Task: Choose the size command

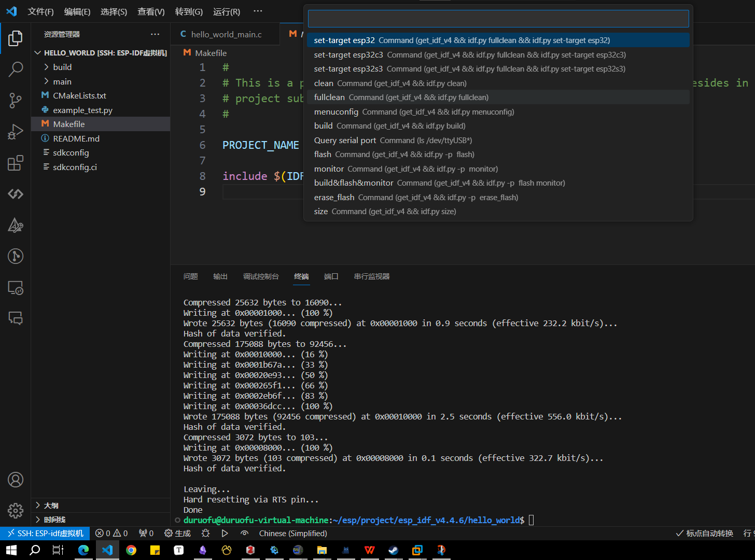Action: coord(498,212)
